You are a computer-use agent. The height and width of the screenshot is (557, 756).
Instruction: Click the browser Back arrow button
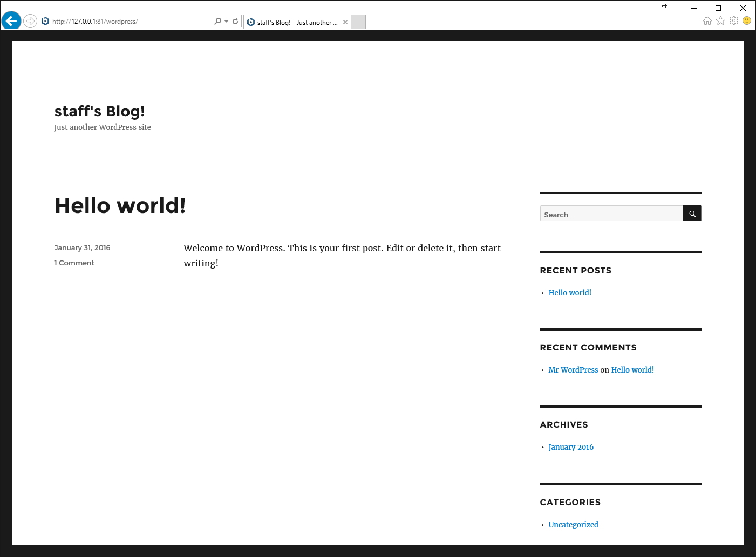[x=11, y=21]
